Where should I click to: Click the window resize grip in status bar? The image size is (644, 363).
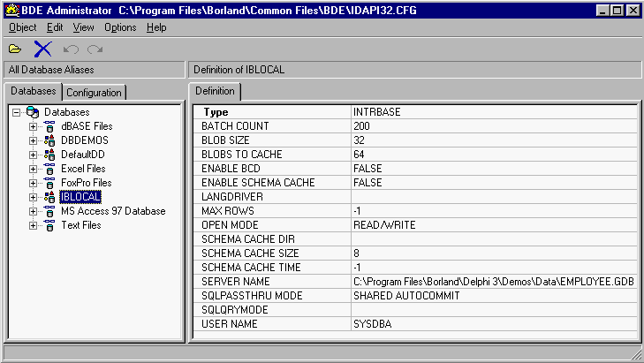coord(635,353)
